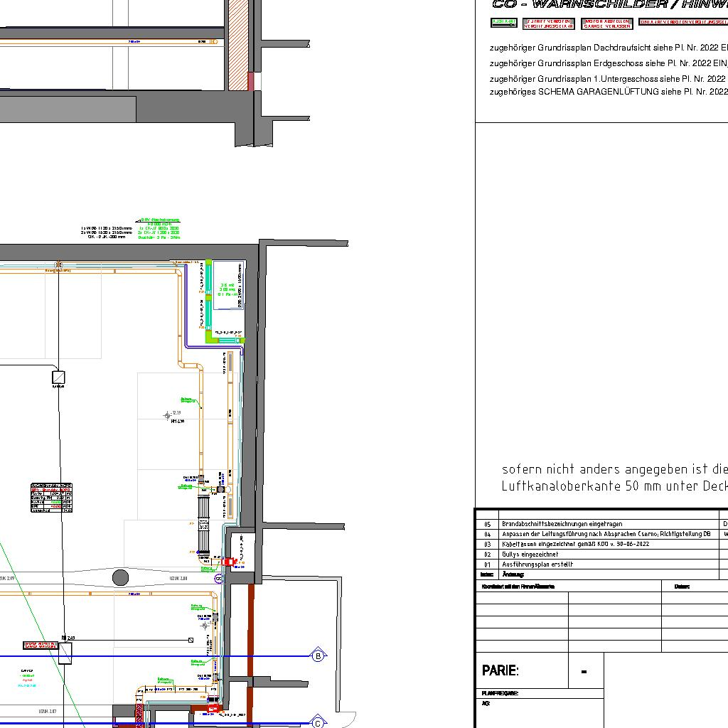Click the PARIE title block cell
The height and width of the screenshot is (728, 728).
tap(521, 670)
